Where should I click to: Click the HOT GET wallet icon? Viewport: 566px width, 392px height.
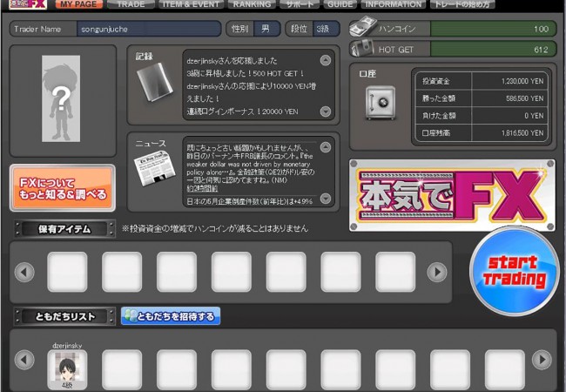362,49
